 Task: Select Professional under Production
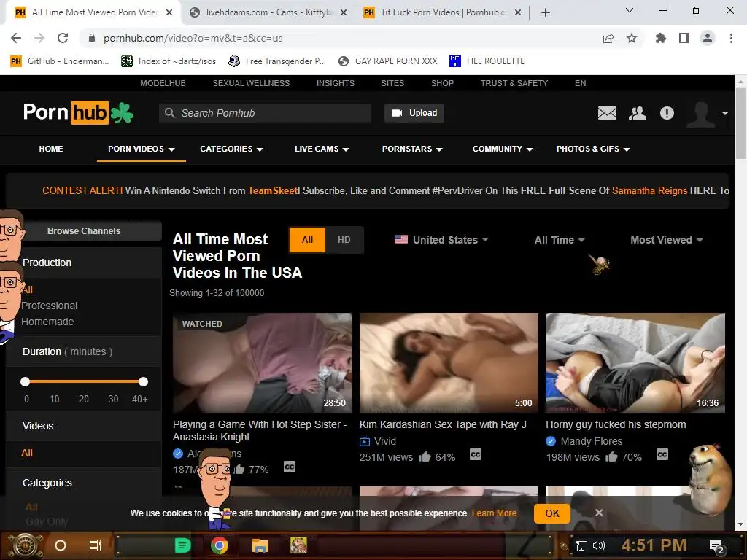click(49, 306)
